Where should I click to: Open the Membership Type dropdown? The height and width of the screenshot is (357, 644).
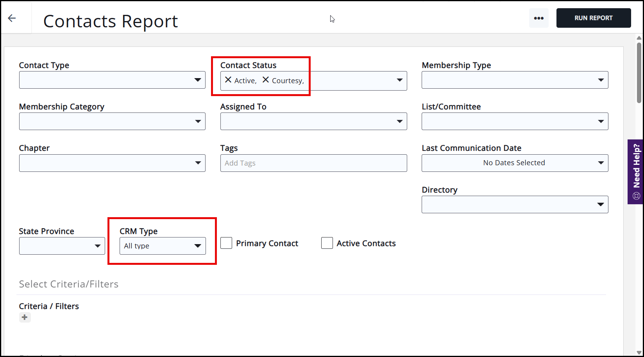coord(515,80)
